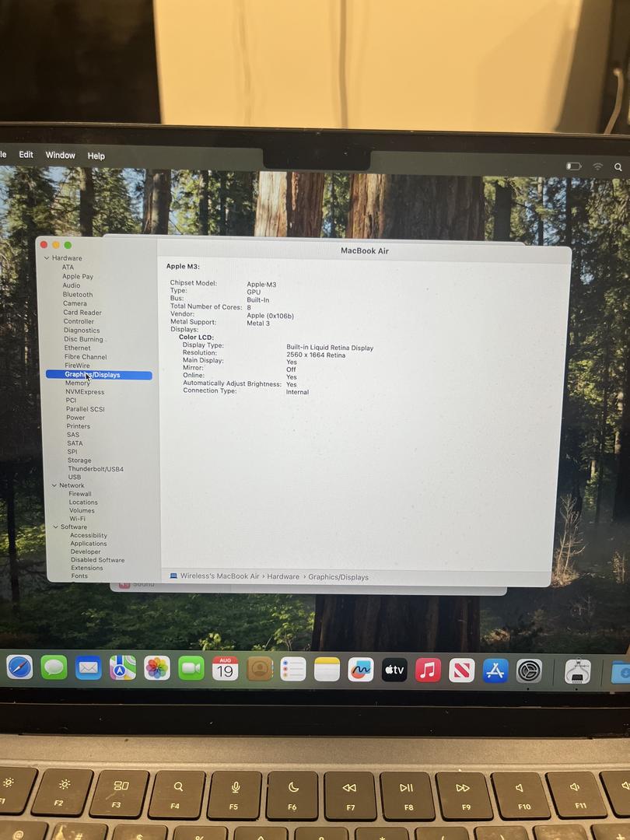Select Locations under Network
Screen dimensions: 630x840
(83, 502)
